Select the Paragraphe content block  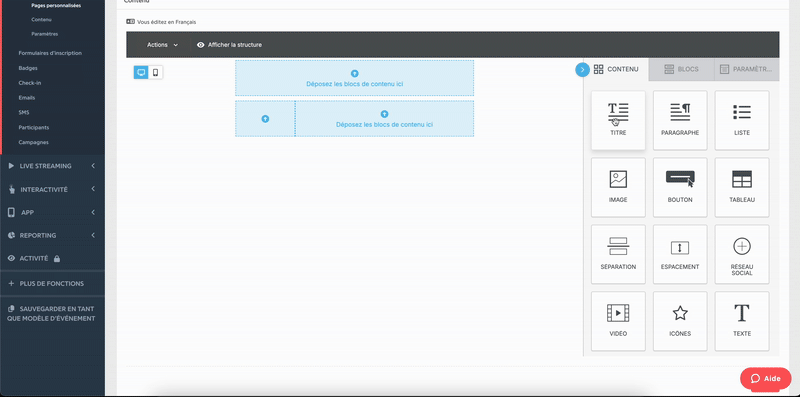[680, 120]
